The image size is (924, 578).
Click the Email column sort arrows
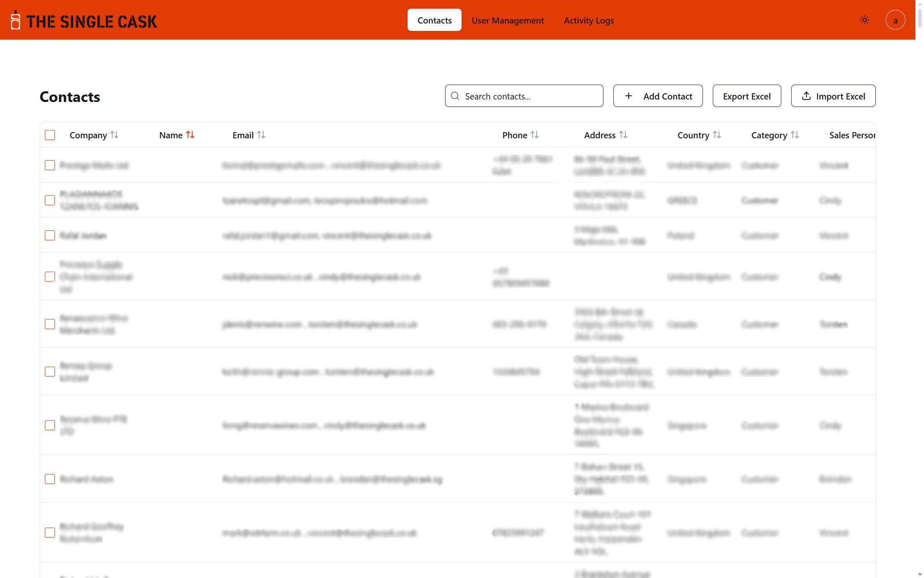pyautogui.click(x=261, y=135)
